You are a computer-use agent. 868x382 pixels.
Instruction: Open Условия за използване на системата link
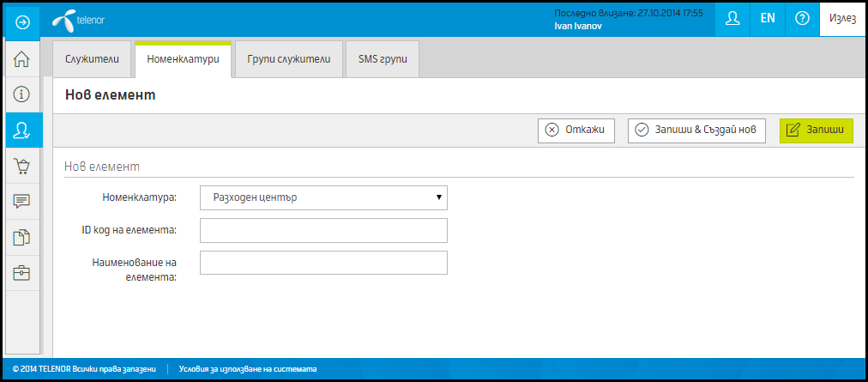point(249,368)
